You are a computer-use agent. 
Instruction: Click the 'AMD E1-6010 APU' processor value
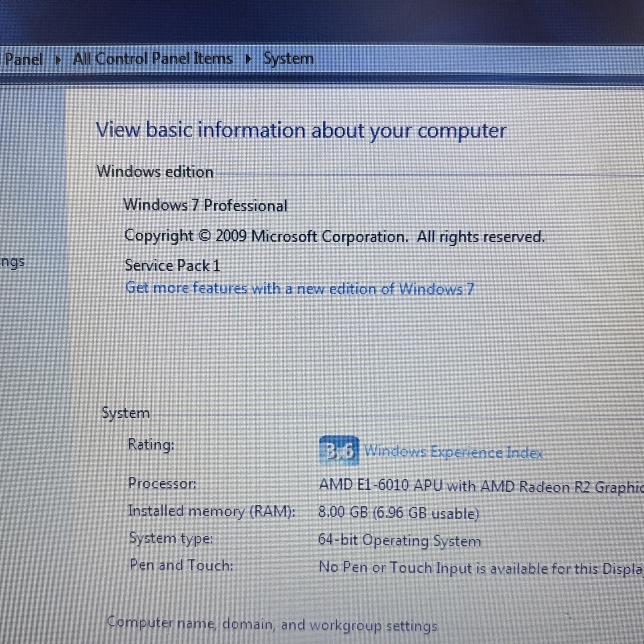pos(481,486)
